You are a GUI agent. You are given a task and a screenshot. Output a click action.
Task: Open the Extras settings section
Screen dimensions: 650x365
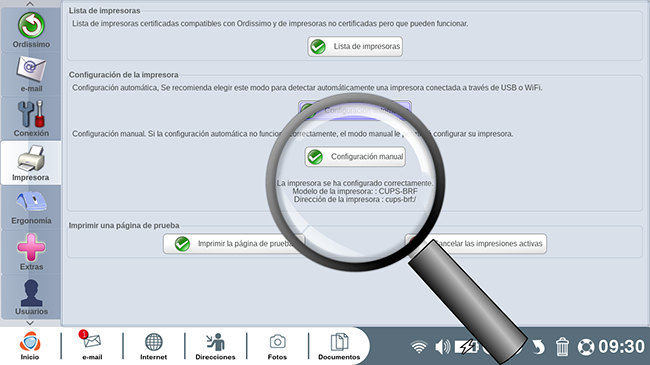tap(31, 252)
